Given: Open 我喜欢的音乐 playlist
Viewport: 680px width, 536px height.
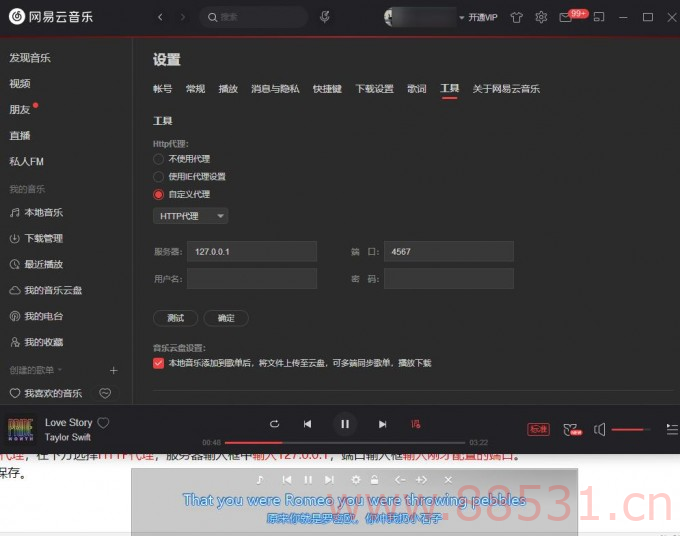Looking at the screenshot, I should tap(46, 393).
